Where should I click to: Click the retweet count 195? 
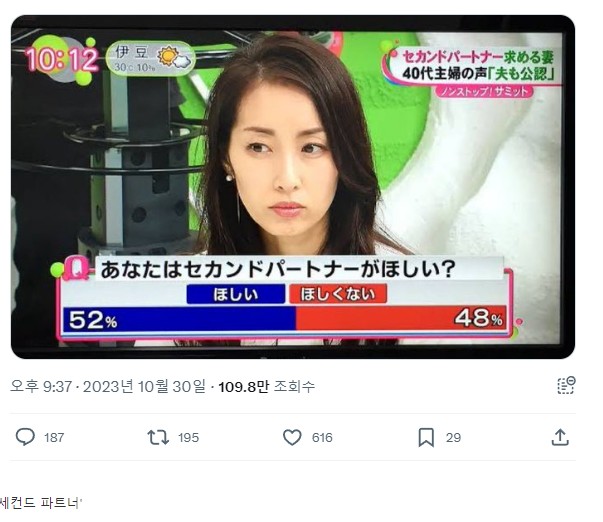tap(188, 438)
